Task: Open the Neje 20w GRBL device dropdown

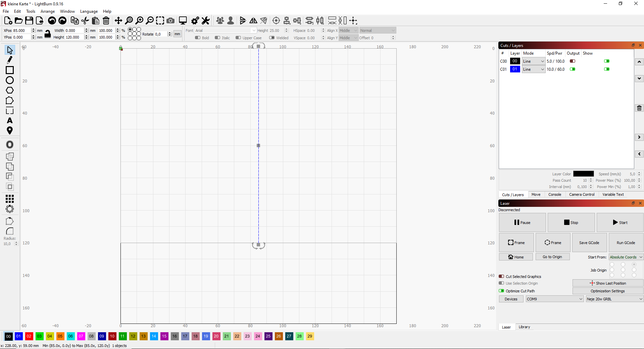Action: click(615, 299)
